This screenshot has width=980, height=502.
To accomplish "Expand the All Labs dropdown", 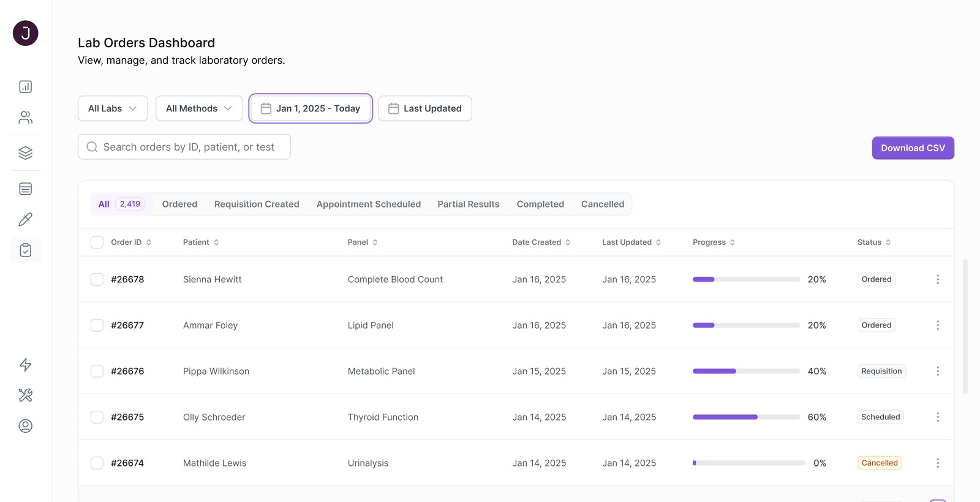I will point(113,108).
